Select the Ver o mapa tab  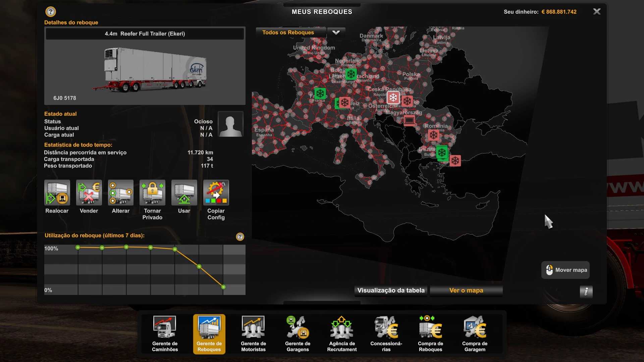click(466, 291)
